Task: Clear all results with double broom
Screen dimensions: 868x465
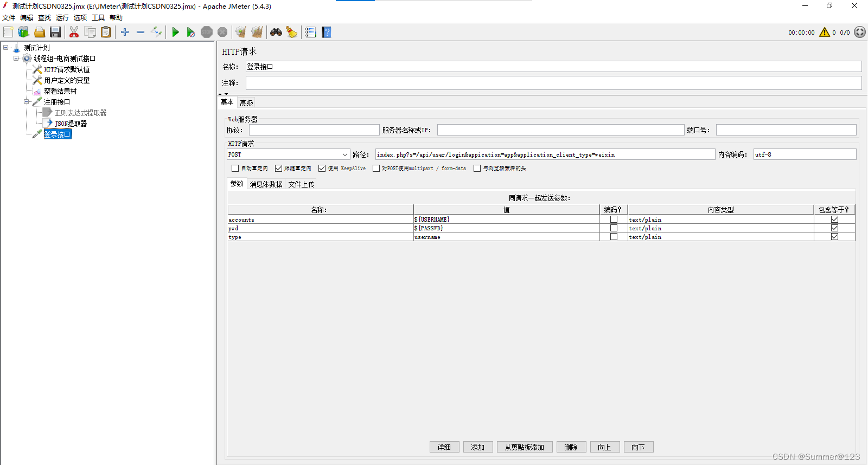Action: tap(257, 32)
